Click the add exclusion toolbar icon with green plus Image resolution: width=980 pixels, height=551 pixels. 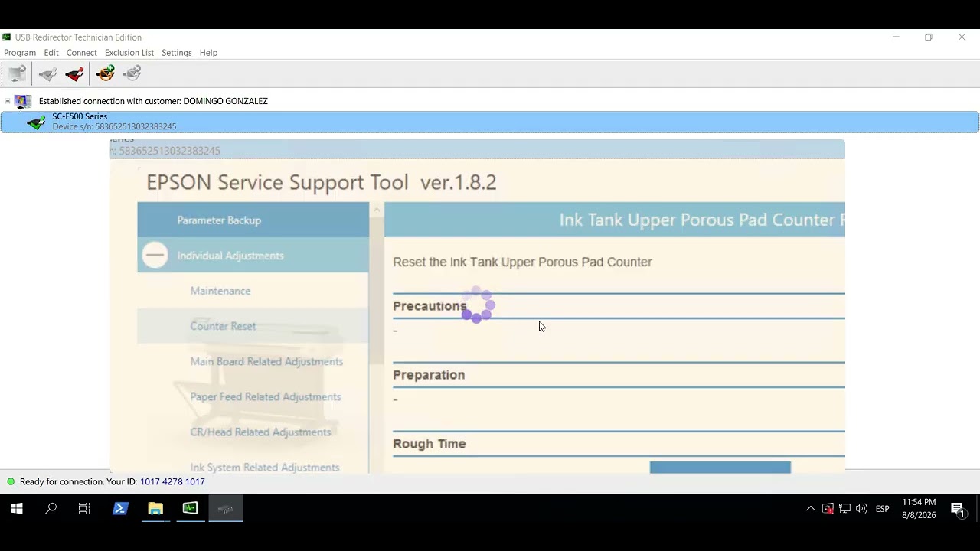click(106, 73)
